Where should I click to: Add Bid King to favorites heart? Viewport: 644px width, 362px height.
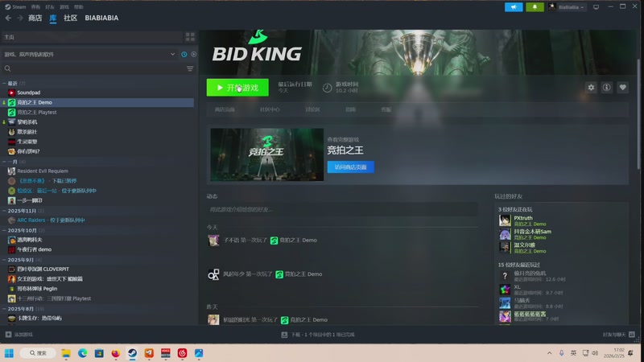[622, 88]
